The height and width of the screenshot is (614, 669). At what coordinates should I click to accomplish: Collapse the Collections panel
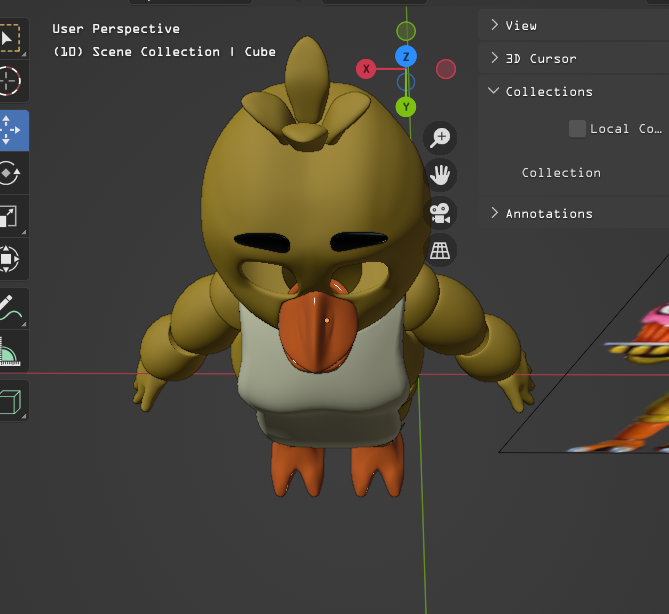pyautogui.click(x=573, y=91)
